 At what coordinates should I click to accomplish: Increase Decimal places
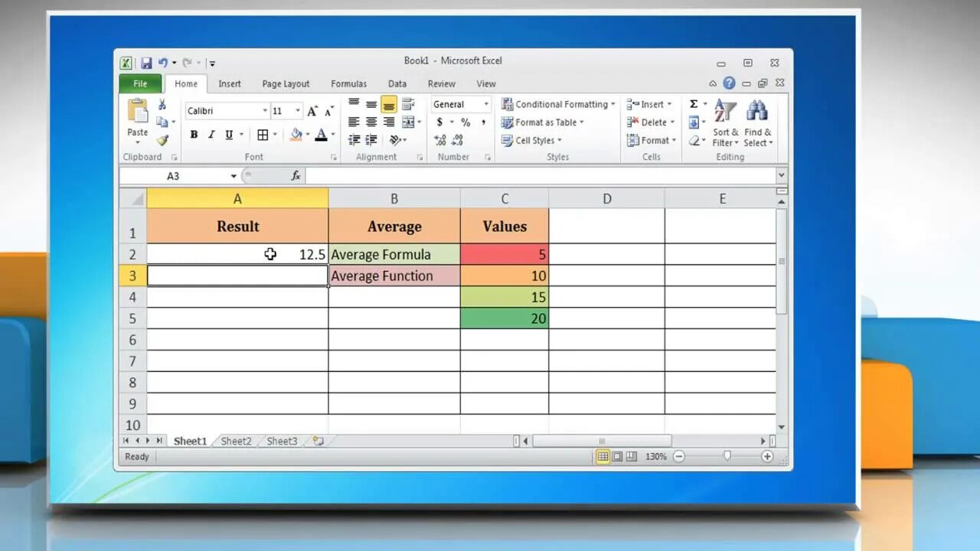pos(440,140)
